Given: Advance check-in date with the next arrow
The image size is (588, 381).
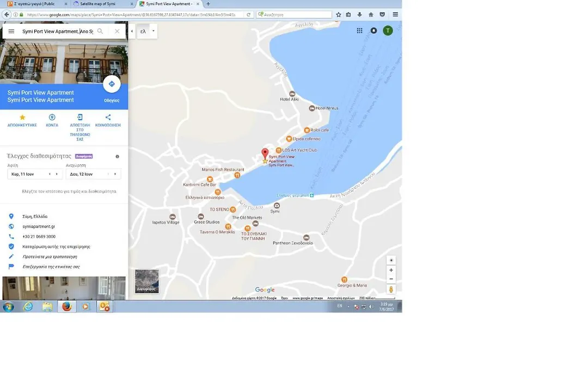Looking at the screenshot, I should 57,174.
